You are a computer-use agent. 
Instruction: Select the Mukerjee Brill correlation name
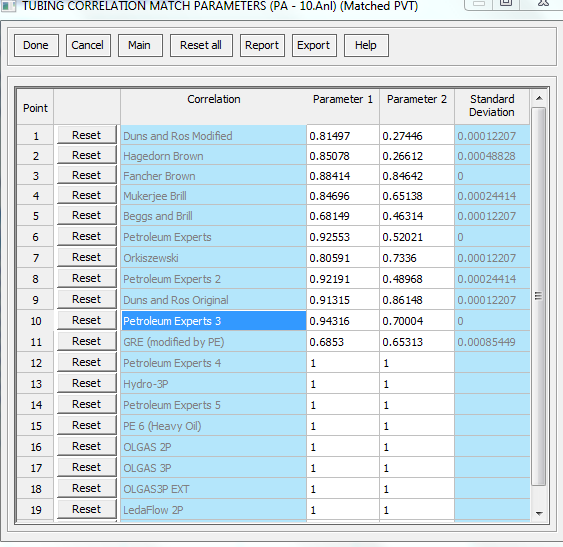214,196
